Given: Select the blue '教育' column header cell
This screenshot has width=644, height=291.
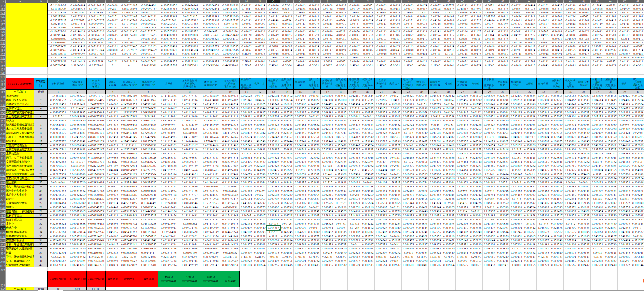Looking at the screenshot, I should [x=624, y=84].
